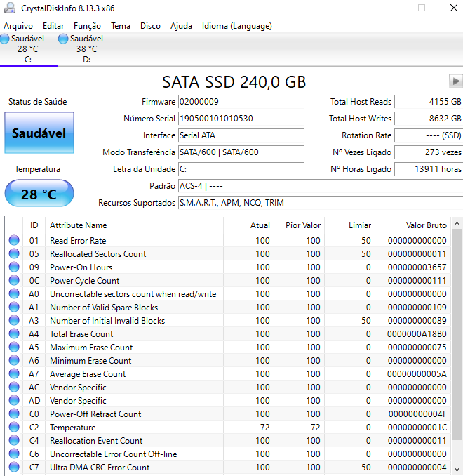Screen dimensions: 463x476
Task: Click status orb for Minimum Erase Count
Action: tap(14, 360)
